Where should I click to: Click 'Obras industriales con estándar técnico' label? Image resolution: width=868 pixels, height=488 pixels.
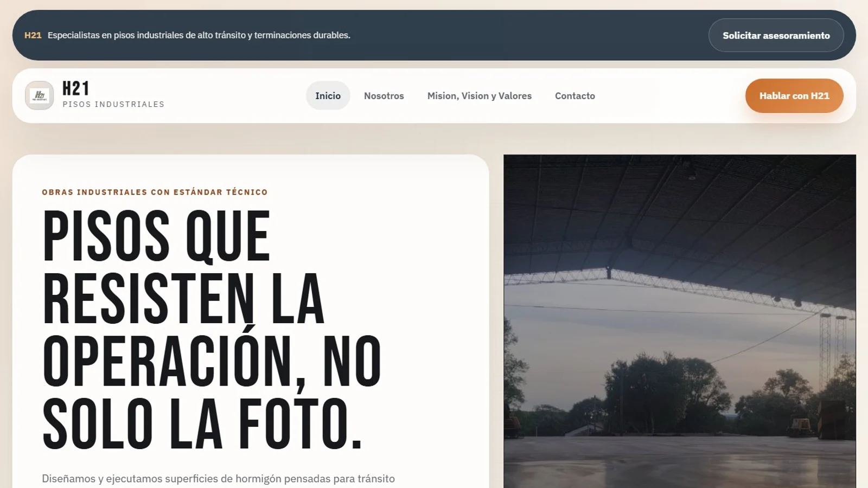155,192
